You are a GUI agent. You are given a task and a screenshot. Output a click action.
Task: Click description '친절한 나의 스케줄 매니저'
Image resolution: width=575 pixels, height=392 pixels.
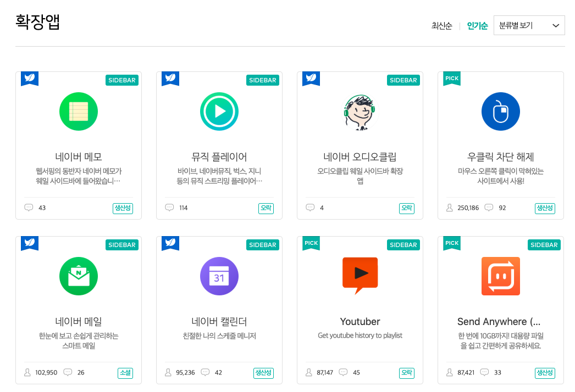(x=219, y=336)
